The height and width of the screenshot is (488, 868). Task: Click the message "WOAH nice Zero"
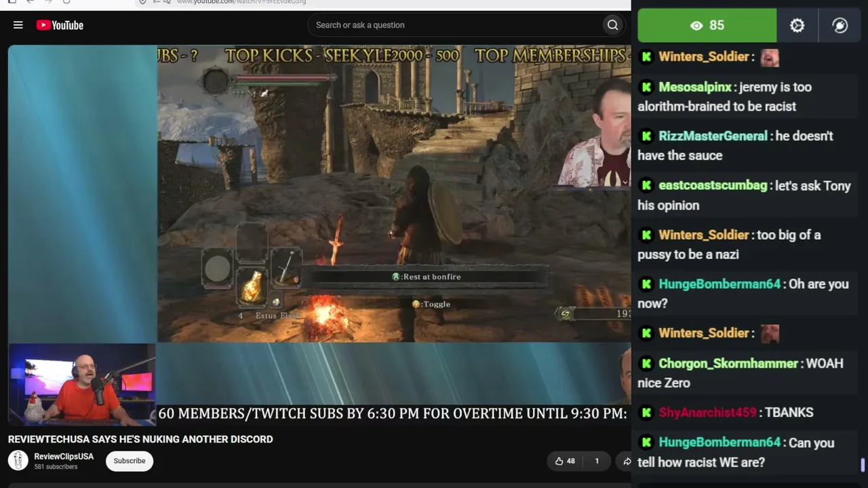pyautogui.click(x=741, y=373)
